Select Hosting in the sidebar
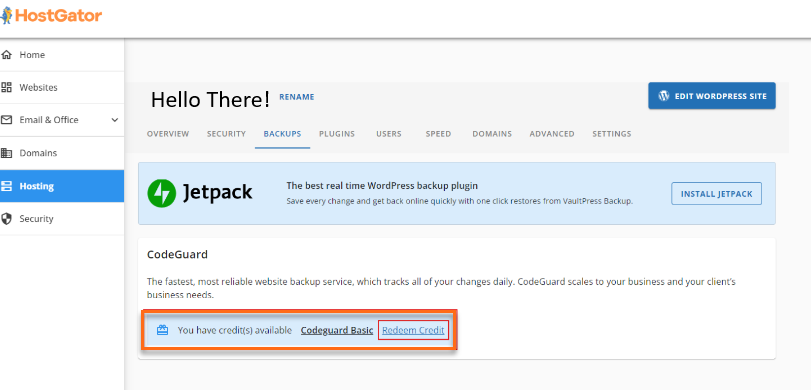 coord(62,186)
